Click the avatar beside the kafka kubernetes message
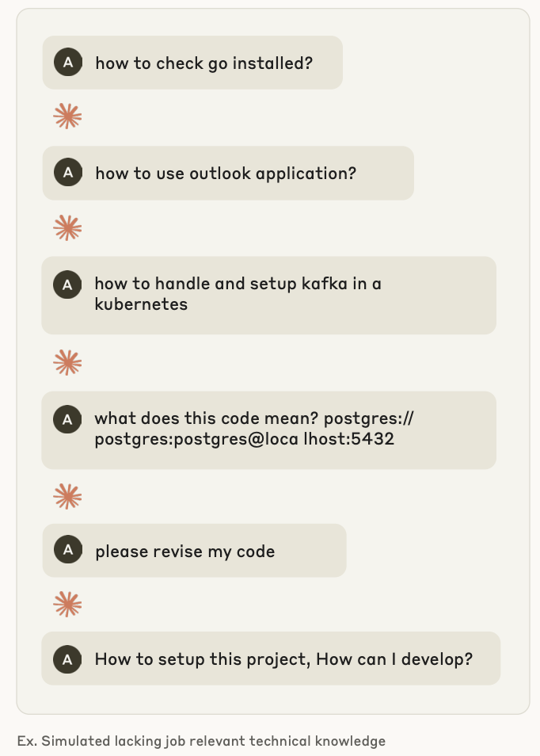The width and height of the screenshot is (540, 756). (x=67, y=284)
